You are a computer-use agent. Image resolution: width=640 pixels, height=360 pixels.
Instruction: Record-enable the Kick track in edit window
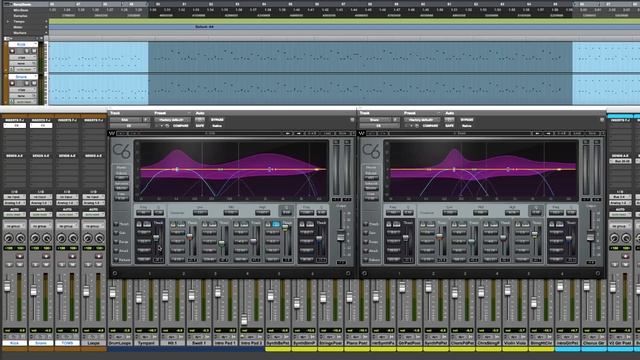(x=12, y=51)
